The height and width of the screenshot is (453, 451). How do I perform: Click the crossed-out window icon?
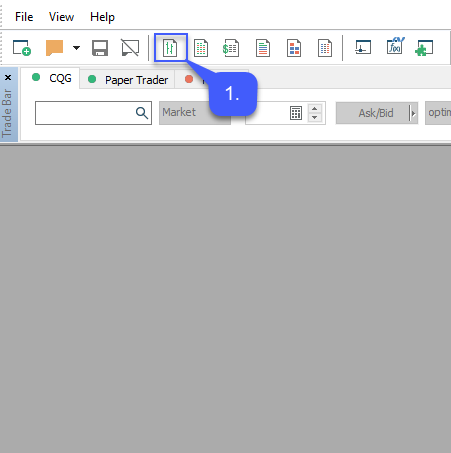[x=130, y=48]
